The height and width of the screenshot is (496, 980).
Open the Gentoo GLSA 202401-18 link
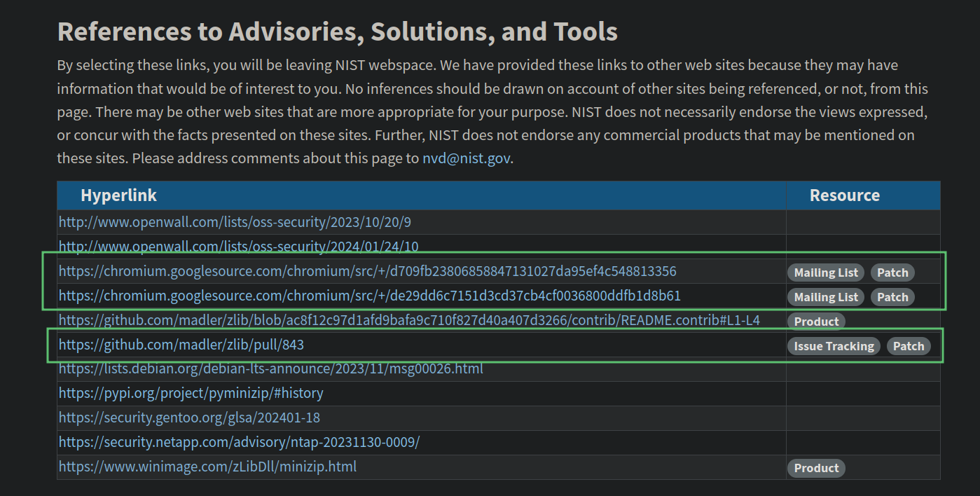pyautogui.click(x=189, y=418)
